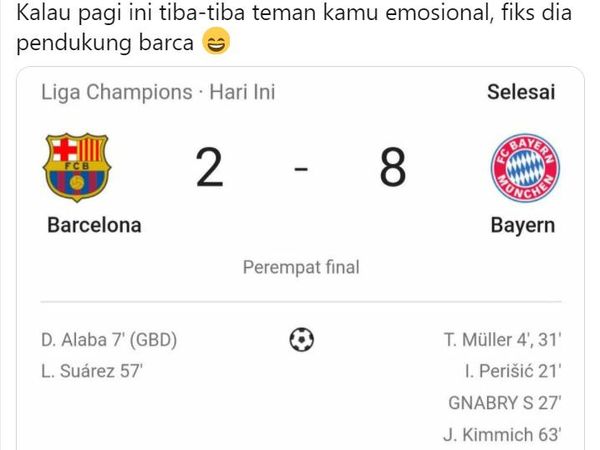This screenshot has height=450, width=600.
Task: Open the Bayern team name link
Action: pyautogui.click(x=522, y=225)
